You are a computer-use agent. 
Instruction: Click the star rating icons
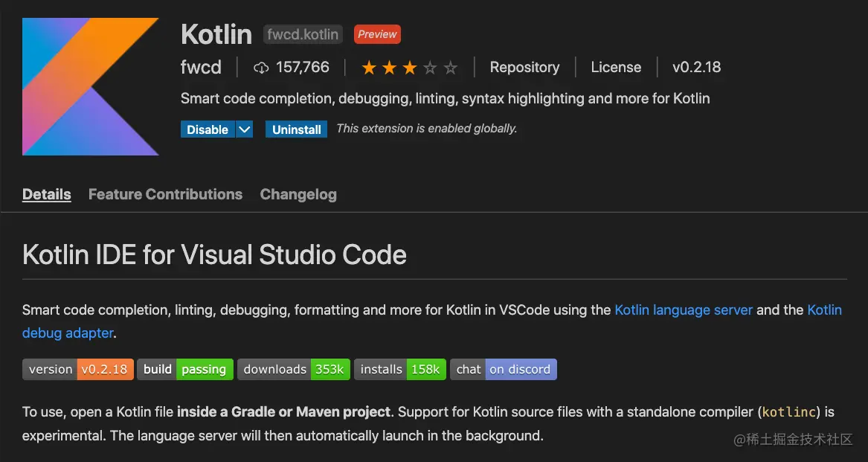tap(409, 68)
